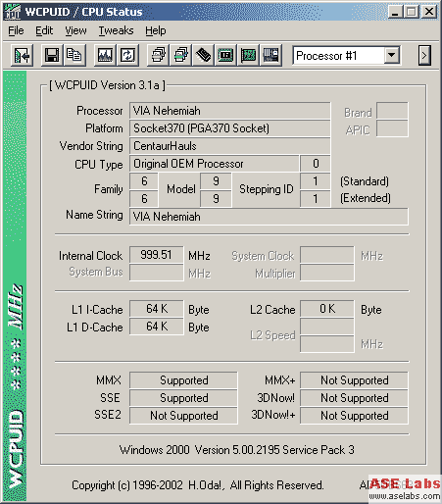The height and width of the screenshot is (504, 442).
Task: Click the MMX+ Not Supported status field
Action: point(354,380)
